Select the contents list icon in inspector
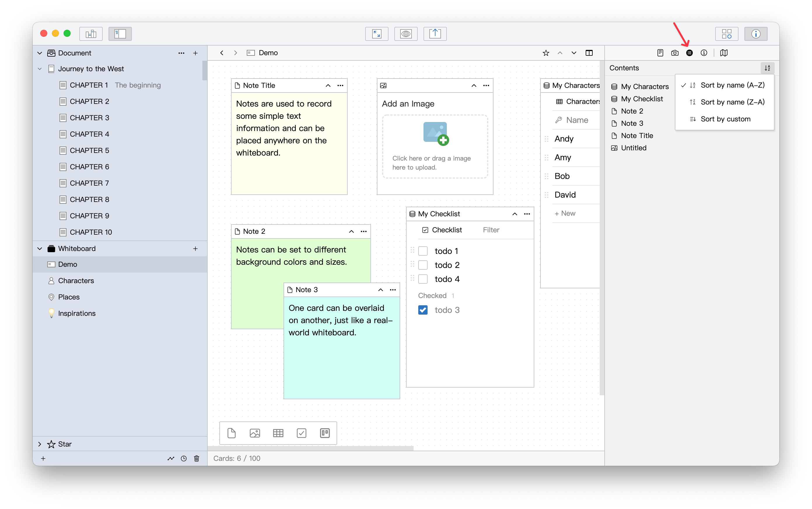The width and height of the screenshot is (812, 509). [689, 53]
